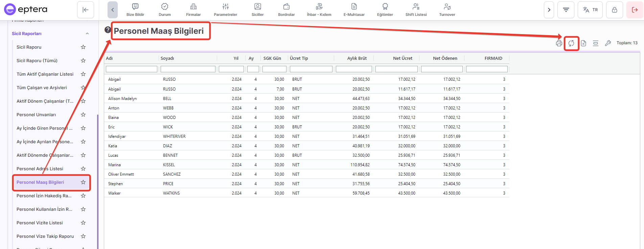Open the wrench settings tool icon
This screenshot has height=249, width=644.
click(608, 43)
